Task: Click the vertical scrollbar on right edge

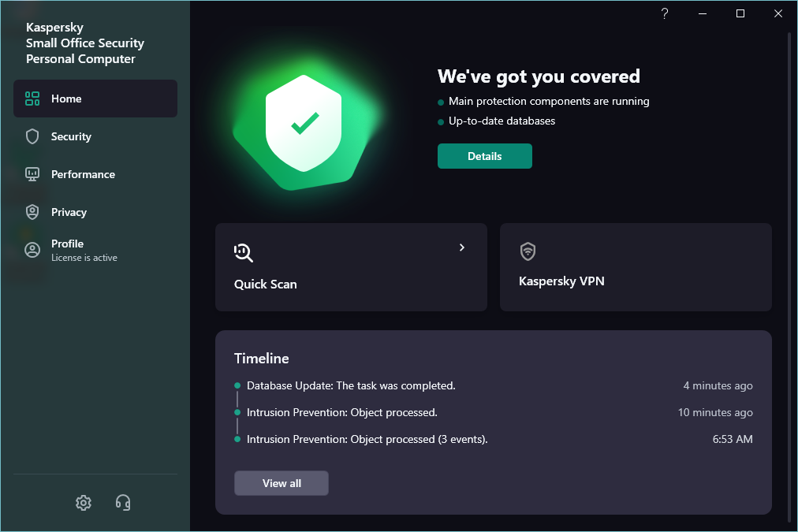Action: [790, 276]
